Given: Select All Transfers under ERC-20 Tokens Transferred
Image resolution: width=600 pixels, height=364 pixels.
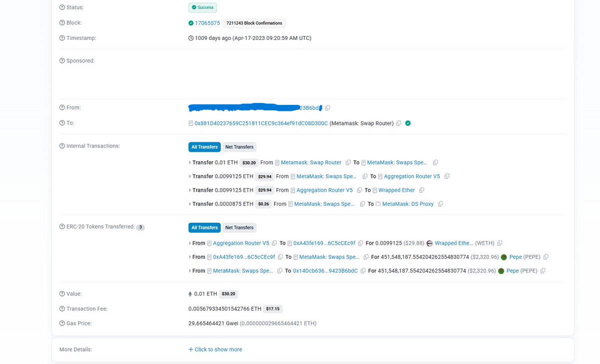Looking at the screenshot, I should [x=204, y=228].
